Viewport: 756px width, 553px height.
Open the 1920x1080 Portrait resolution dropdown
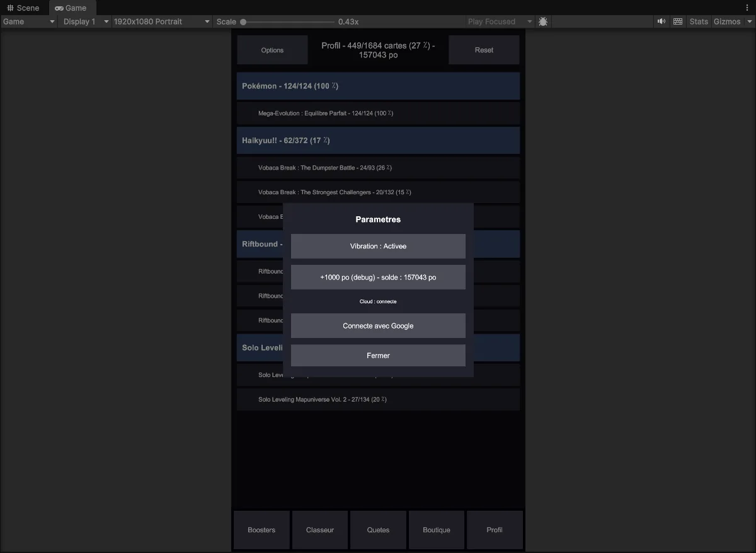tap(162, 21)
